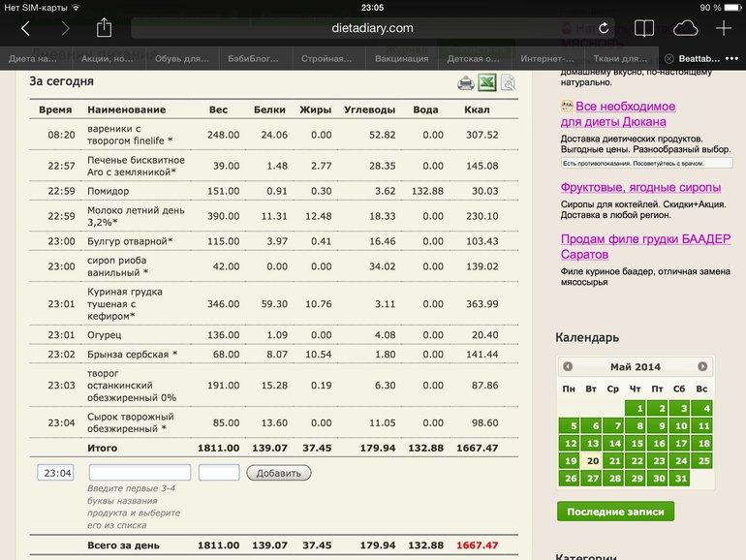Open print preview magnifier icon
746x560 pixels.
click(507, 83)
